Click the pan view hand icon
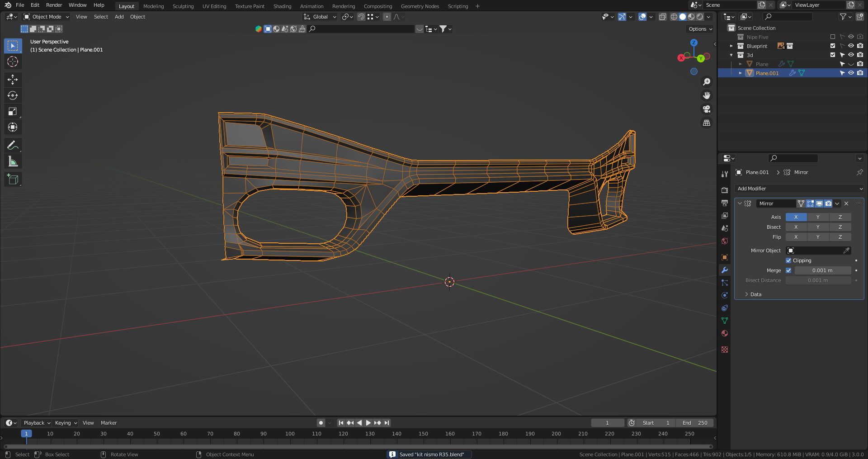868x459 pixels. tap(707, 95)
